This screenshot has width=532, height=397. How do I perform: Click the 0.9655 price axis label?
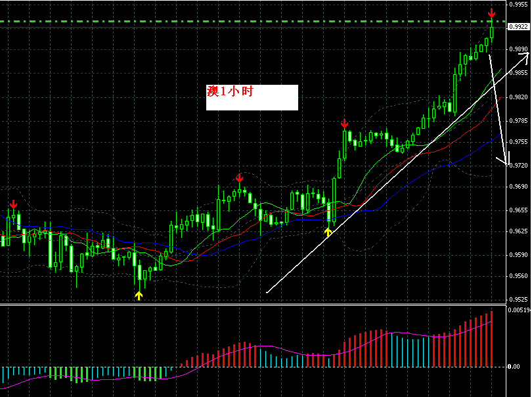point(518,210)
